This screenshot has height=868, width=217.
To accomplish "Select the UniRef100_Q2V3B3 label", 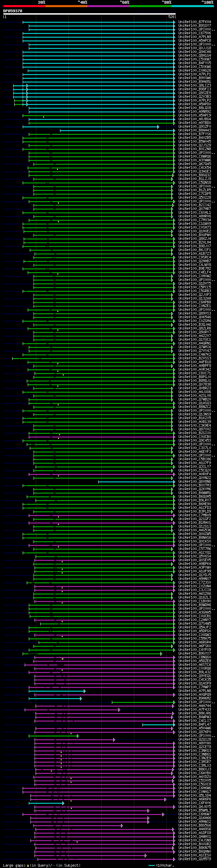I will pyautogui.click(x=195, y=97).
